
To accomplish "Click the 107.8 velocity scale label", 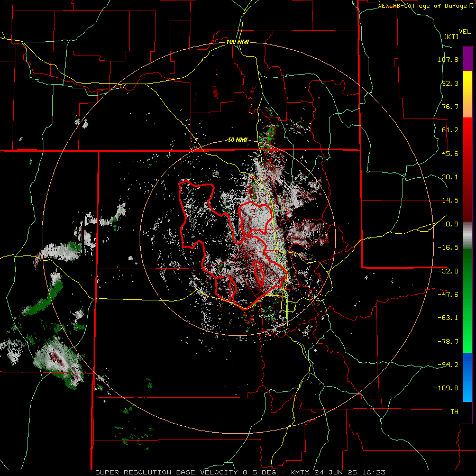I will (x=448, y=59).
